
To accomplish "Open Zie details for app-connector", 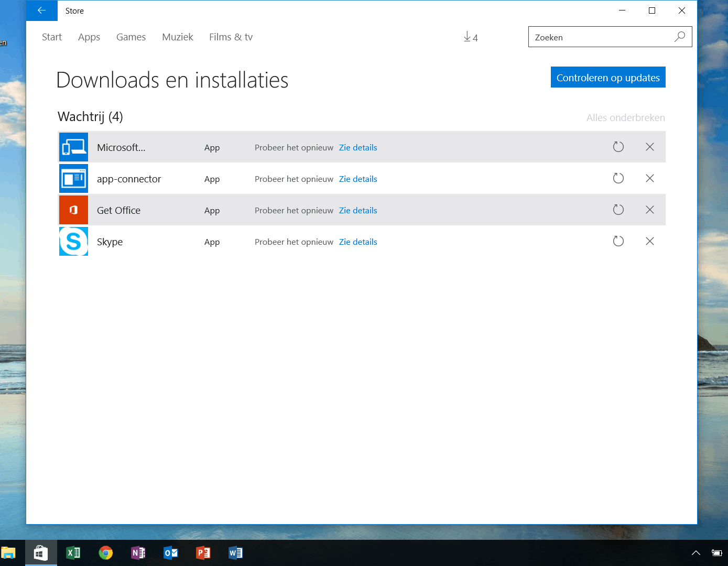I will 358,179.
